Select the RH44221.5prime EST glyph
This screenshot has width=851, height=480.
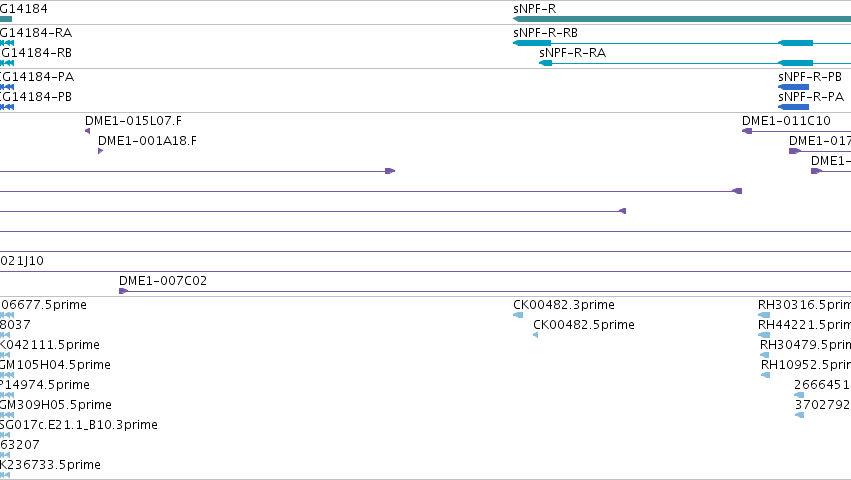764,335
